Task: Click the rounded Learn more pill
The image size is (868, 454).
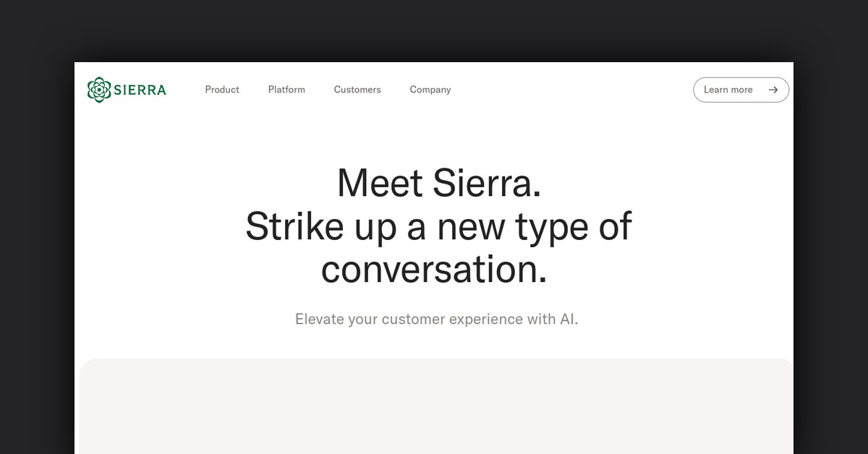Action: pos(741,90)
